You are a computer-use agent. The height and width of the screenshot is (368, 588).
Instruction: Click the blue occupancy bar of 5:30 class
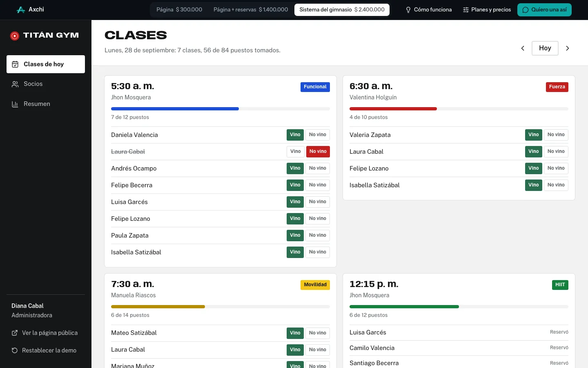[x=175, y=109]
